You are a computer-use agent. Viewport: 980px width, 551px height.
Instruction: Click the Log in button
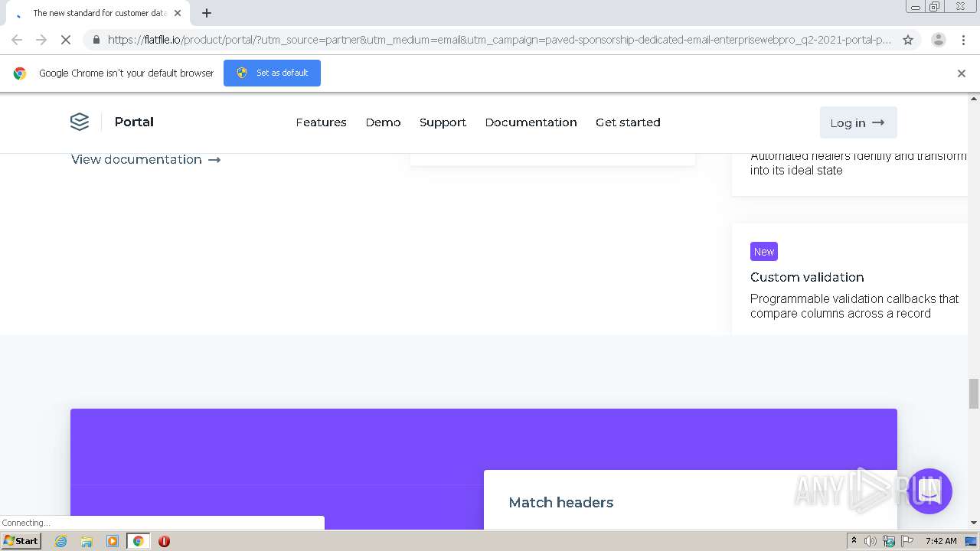click(x=857, y=122)
